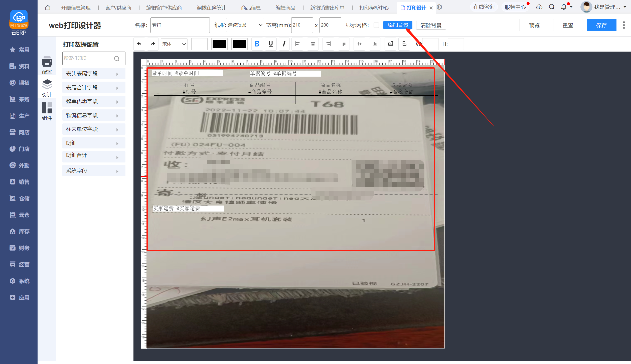This screenshot has height=364, width=631.
Task: Click 清除背景 button
Action: point(431,25)
